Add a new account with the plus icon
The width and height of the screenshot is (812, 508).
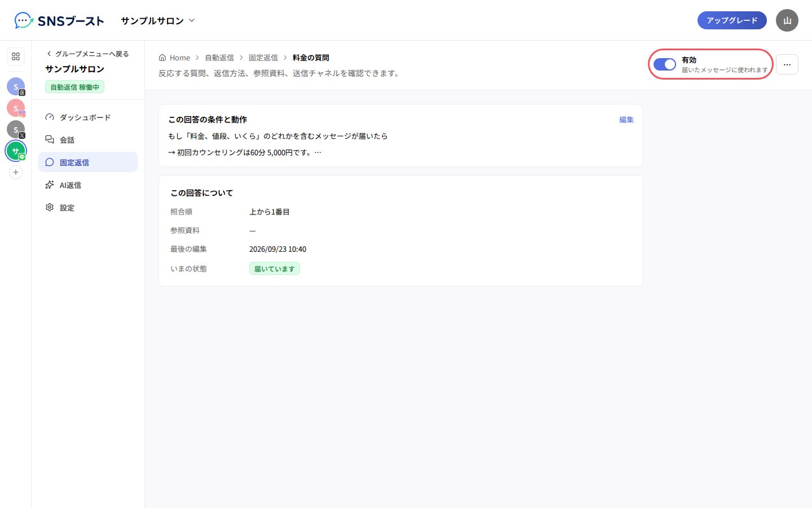pyautogui.click(x=16, y=172)
